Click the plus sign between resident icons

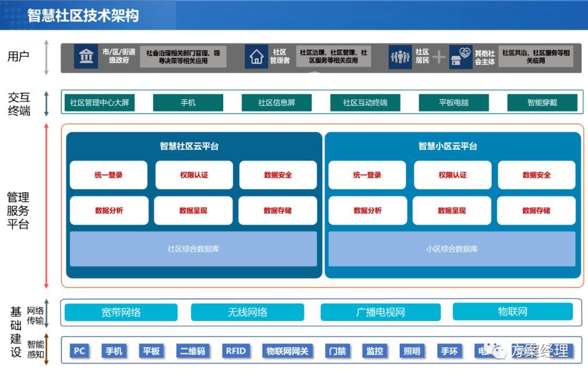(439, 57)
